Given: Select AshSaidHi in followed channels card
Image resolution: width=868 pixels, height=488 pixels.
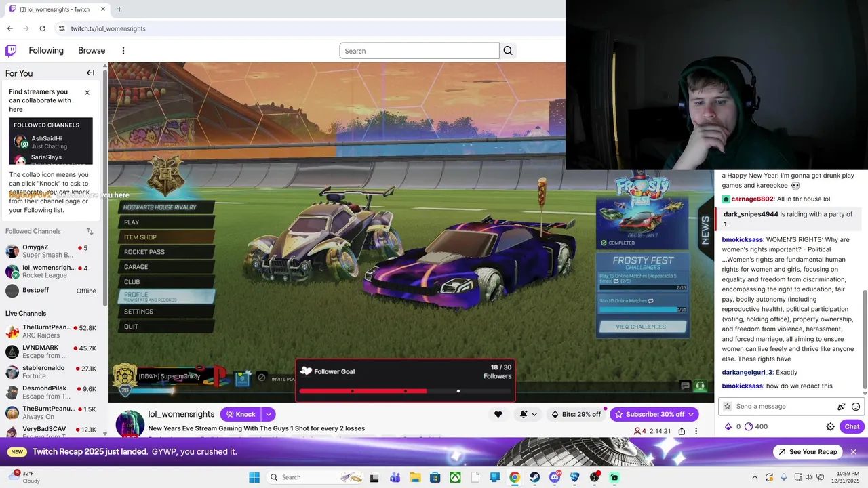Looking at the screenshot, I should coord(51,142).
